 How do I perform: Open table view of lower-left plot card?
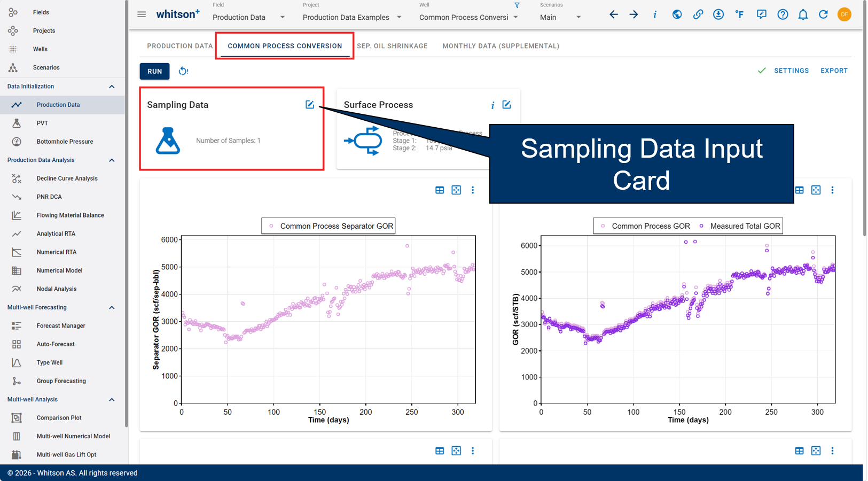point(440,451)
